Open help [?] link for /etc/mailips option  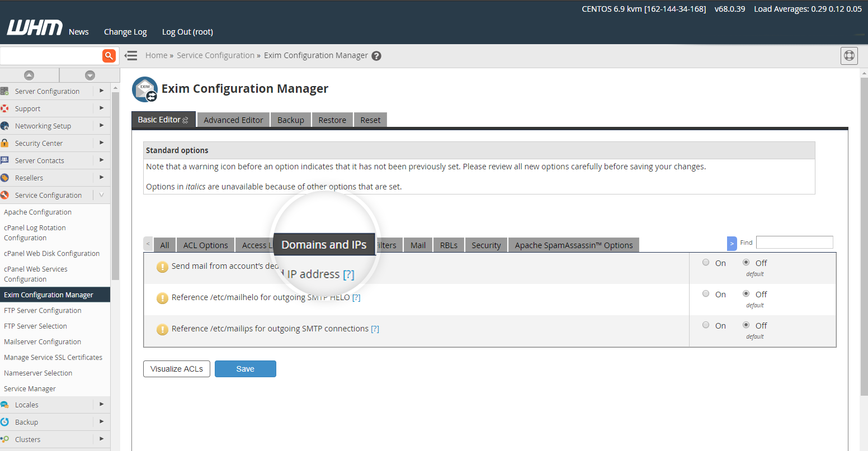[x=375, y=329]
